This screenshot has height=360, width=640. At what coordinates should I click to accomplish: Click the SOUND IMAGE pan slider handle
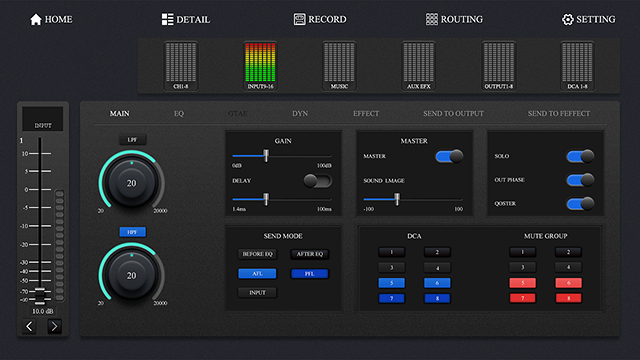coord(397,199)
